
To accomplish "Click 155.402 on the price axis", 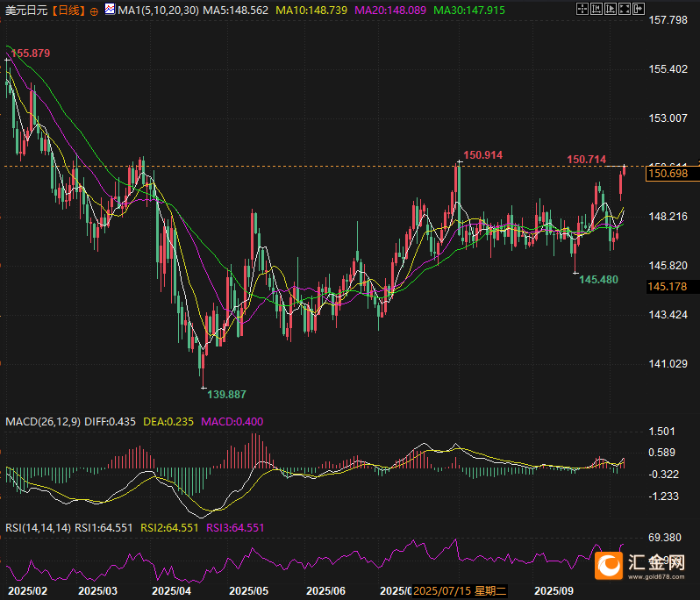I will [668, 68].
